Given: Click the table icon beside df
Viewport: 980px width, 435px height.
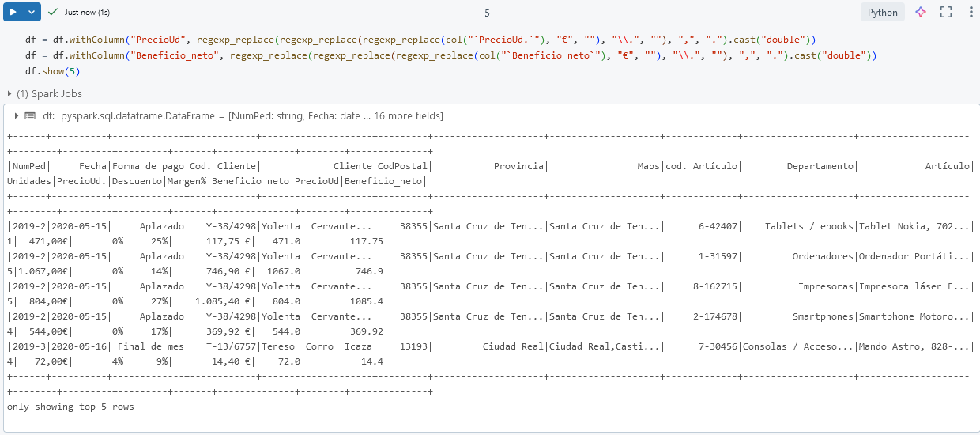Looking at the screenshot, I should point(30,115).
